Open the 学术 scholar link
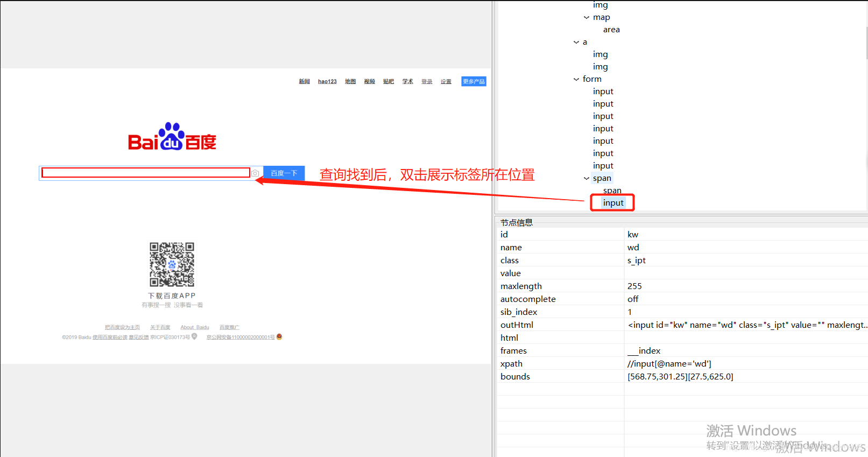 tap(408, 82)
